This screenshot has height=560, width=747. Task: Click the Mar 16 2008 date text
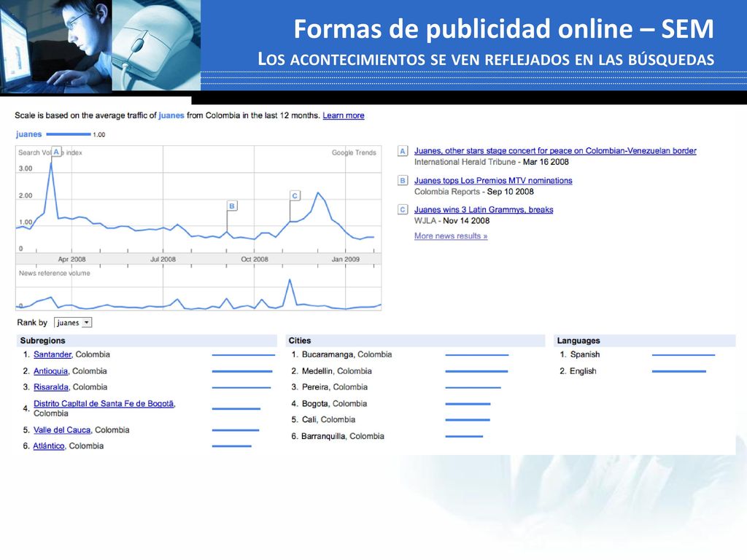[546, 162]
